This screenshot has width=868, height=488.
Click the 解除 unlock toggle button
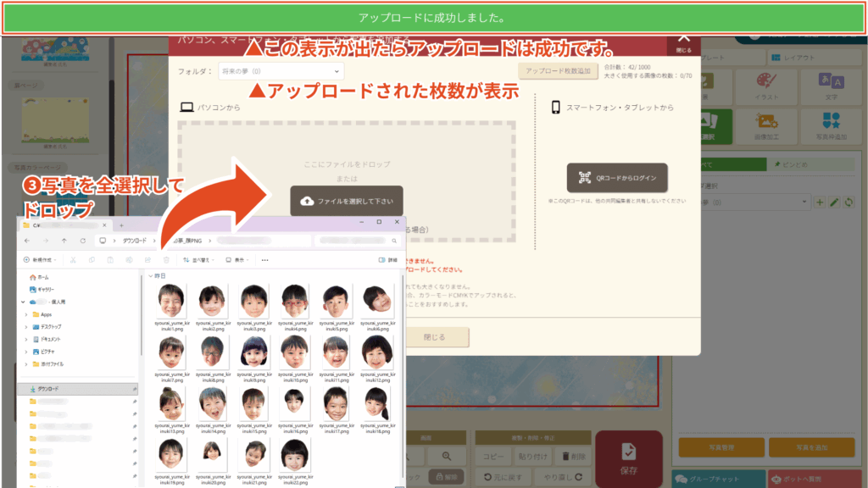(447, 477)
